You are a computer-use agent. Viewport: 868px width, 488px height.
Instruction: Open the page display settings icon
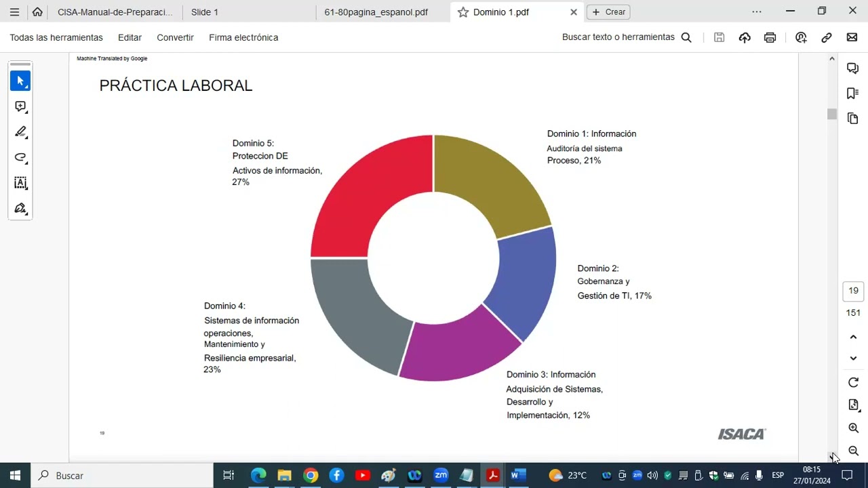coord(853,405)
